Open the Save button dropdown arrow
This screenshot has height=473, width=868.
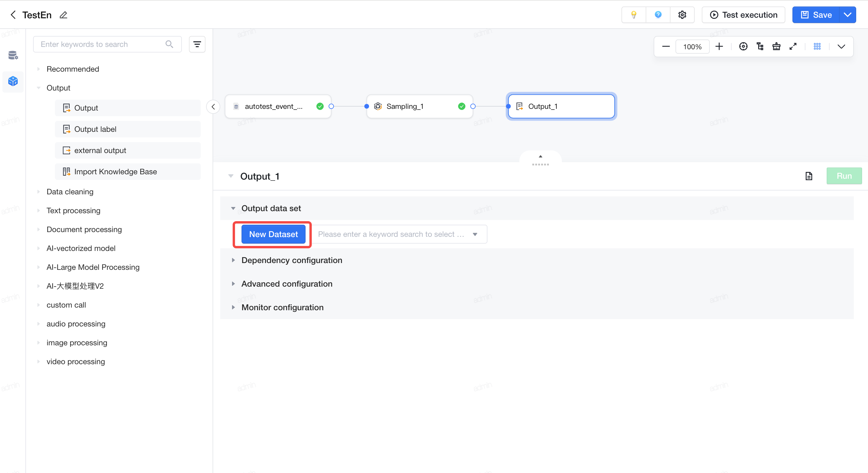pos(847,15)
